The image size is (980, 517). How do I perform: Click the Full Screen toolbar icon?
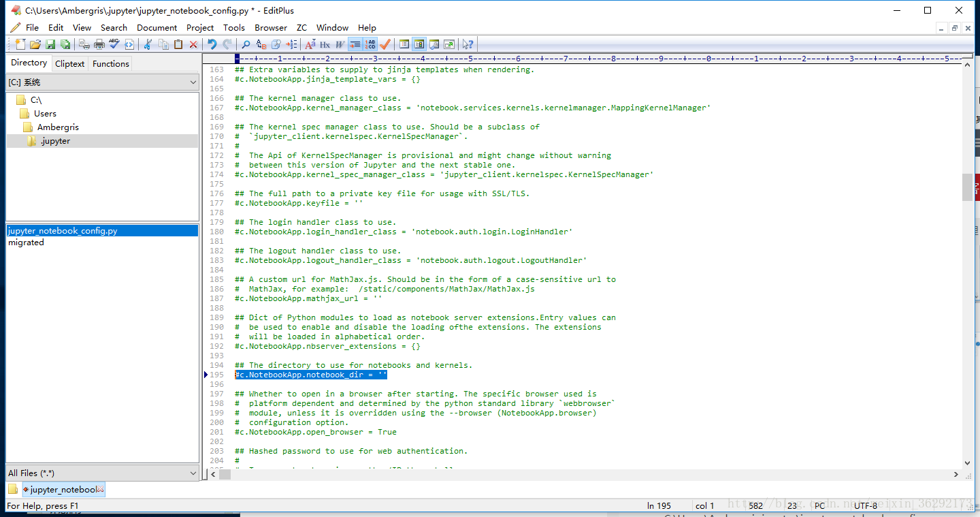pos(449,44)
